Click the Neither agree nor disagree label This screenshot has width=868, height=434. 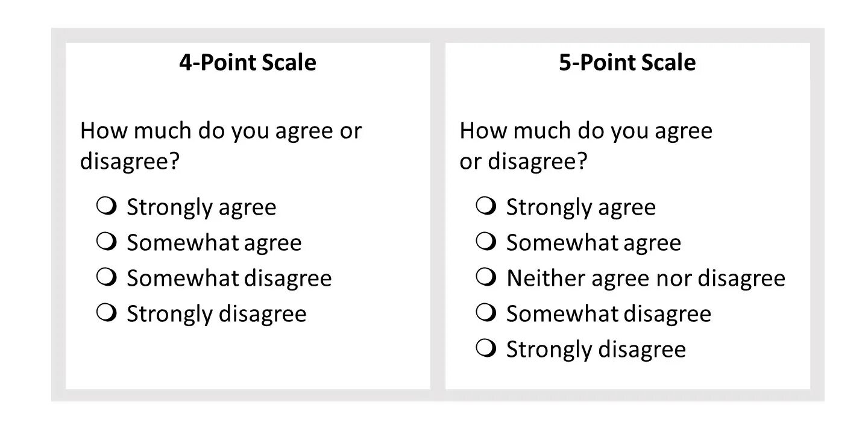pos(646,279)
